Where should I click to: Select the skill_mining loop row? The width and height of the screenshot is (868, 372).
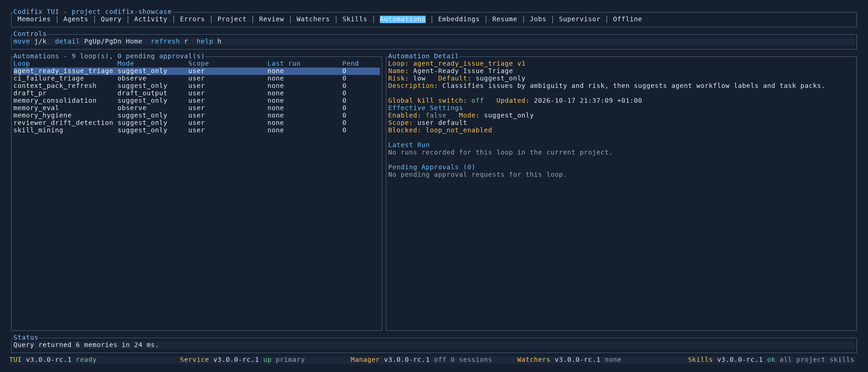pos(197,130)
